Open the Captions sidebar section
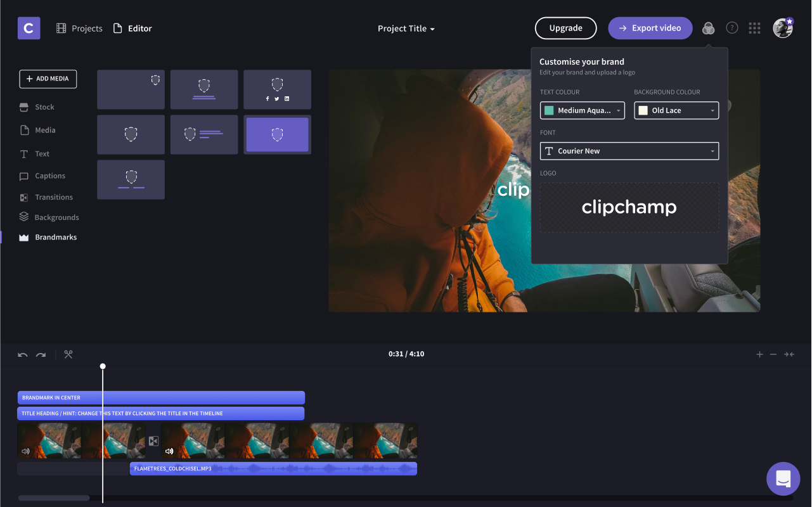Screen dimensions: 812x507 [x=42, y=176]
